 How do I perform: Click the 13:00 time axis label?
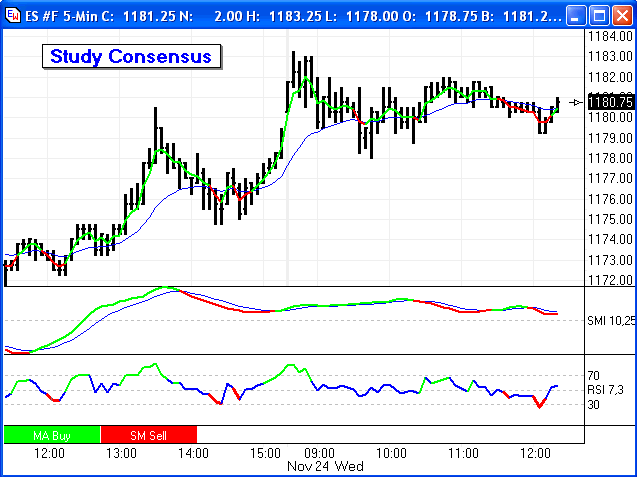click(x=121, y=453)
